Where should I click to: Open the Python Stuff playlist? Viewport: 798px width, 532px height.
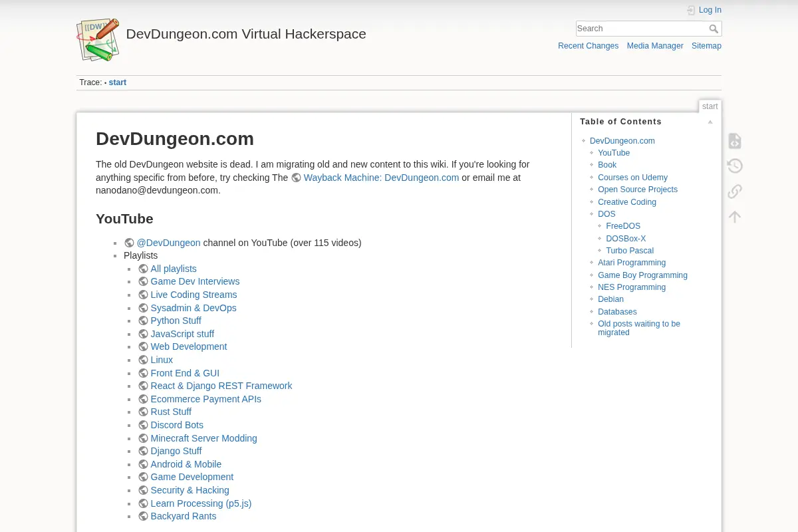[x=176, y=321]
